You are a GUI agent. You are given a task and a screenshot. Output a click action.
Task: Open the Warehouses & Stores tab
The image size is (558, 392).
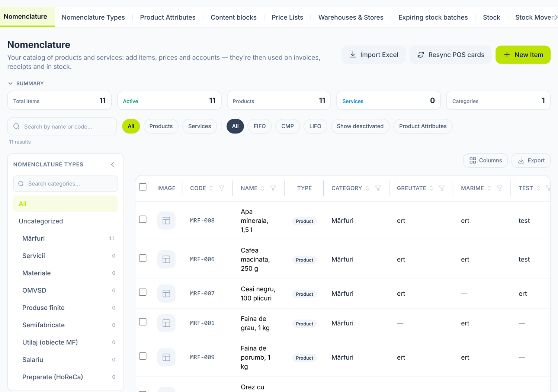351,17
